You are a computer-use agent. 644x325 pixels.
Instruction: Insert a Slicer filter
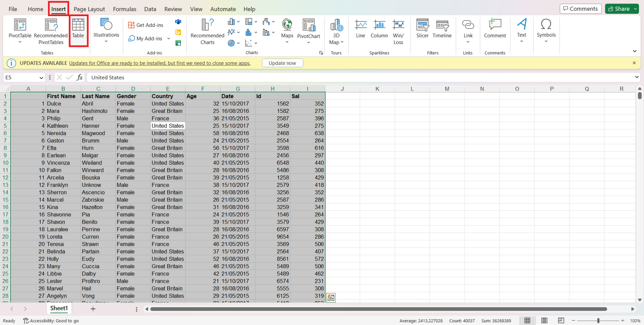pos(422,29)
